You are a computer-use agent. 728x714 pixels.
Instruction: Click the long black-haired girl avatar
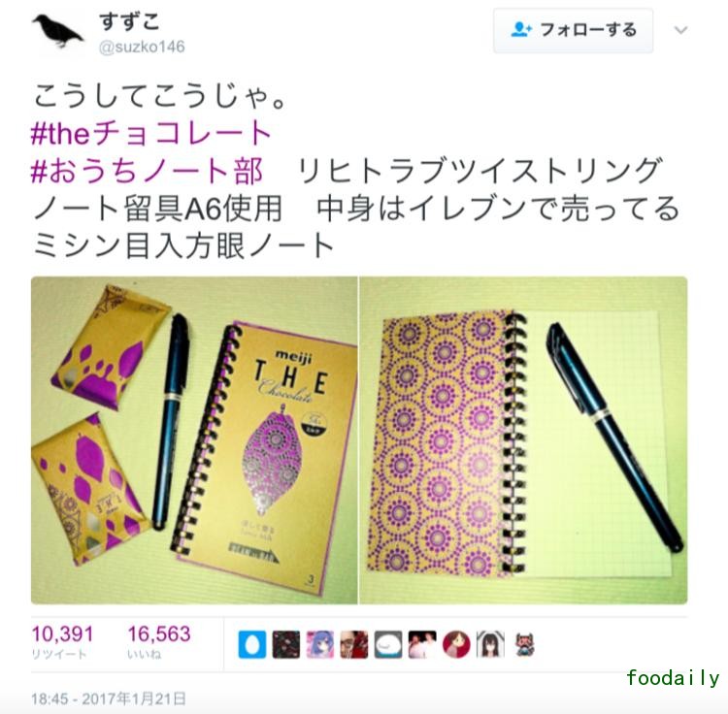click(x=490, y=644)
